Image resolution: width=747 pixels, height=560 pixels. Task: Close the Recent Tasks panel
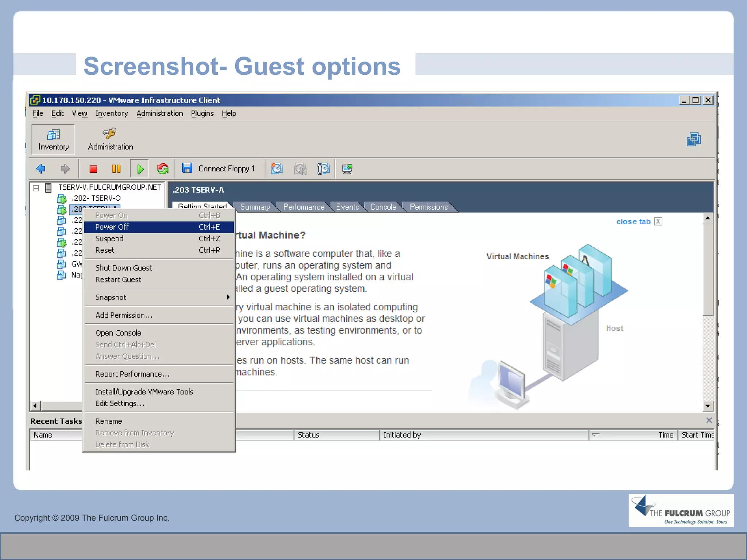point(709,420)
